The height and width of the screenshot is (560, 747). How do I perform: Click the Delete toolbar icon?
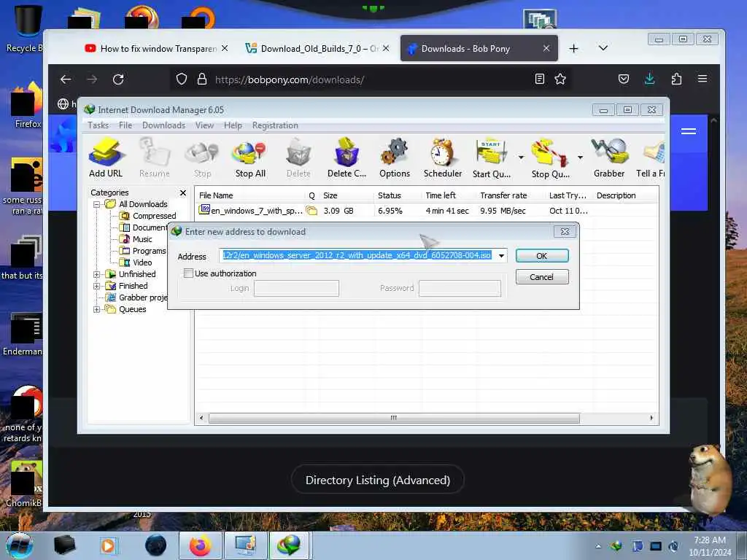click(x=298, y=157)
